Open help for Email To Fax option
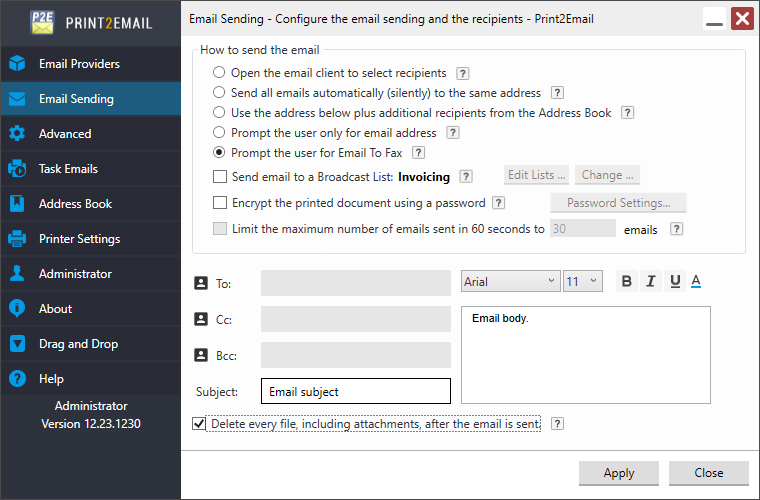The height and width of the screenshot is (500, 760). [x=418, y=153]
